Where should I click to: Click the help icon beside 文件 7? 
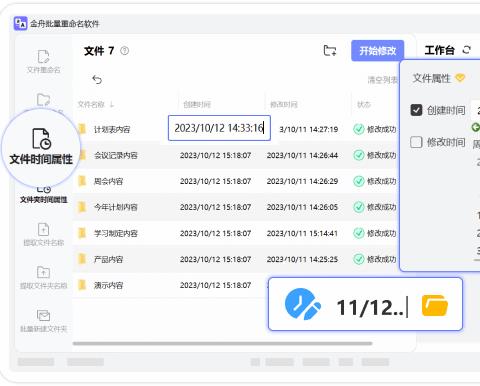pos(124,51)
